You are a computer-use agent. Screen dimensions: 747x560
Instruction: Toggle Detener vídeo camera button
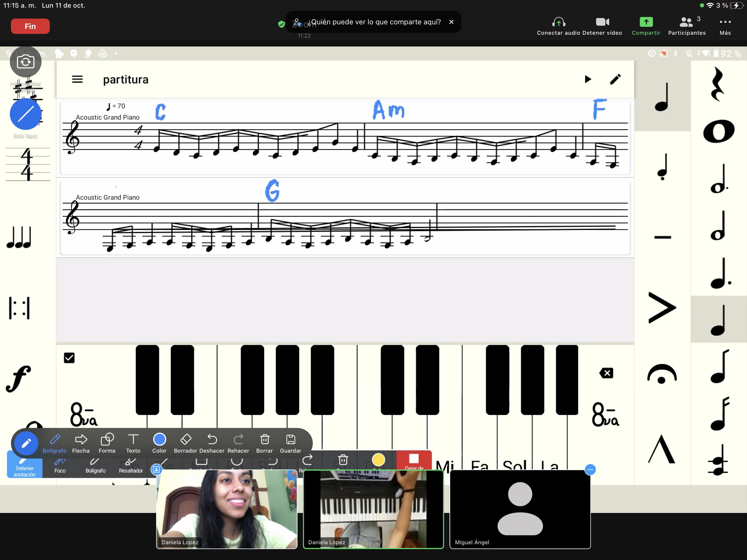tap(602, 26)
